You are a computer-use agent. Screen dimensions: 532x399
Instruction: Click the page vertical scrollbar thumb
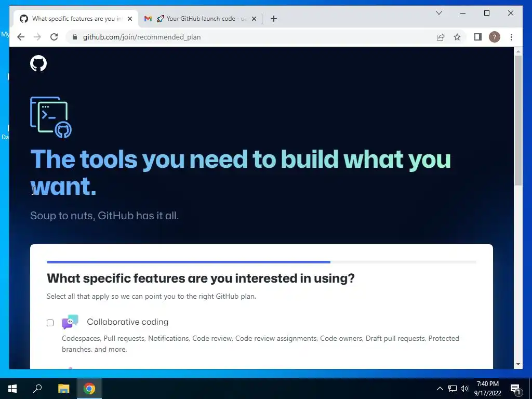tap(518, 121)
